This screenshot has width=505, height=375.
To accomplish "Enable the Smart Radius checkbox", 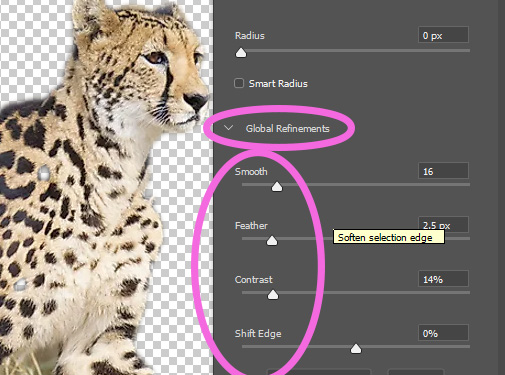I will click(239, 83).
